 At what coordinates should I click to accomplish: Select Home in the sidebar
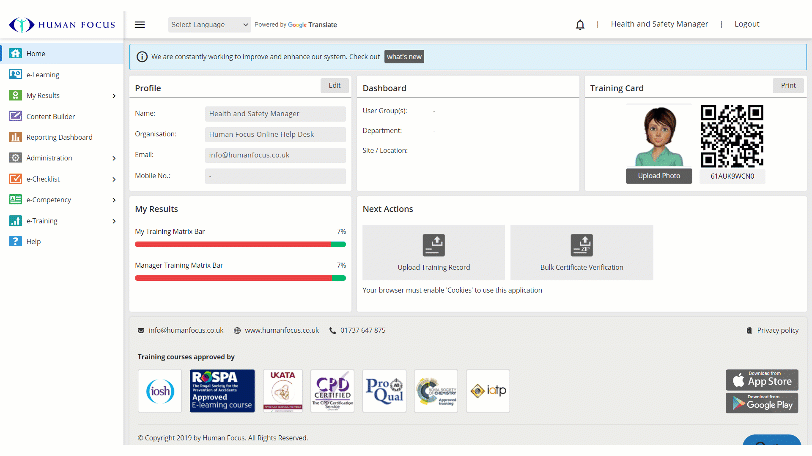36,53
